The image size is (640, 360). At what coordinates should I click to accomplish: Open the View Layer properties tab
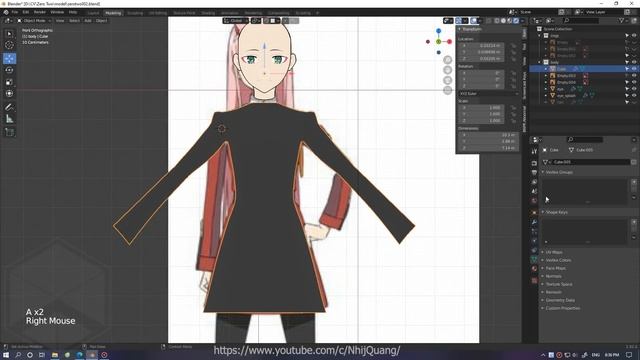(x=534, y=182)
